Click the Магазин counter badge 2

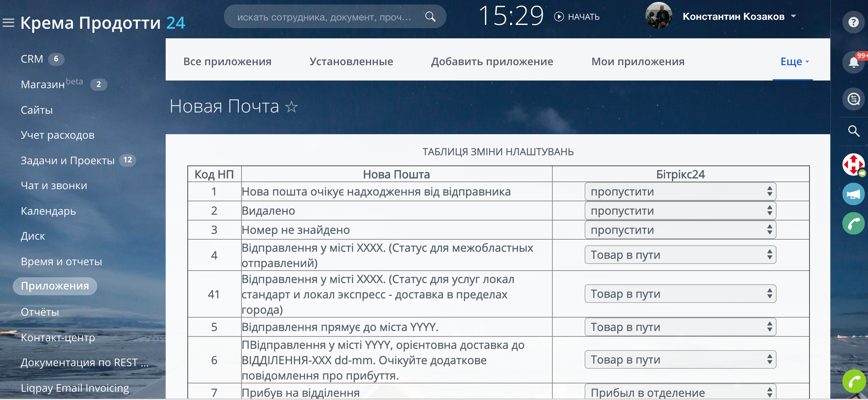coord(99,84)
